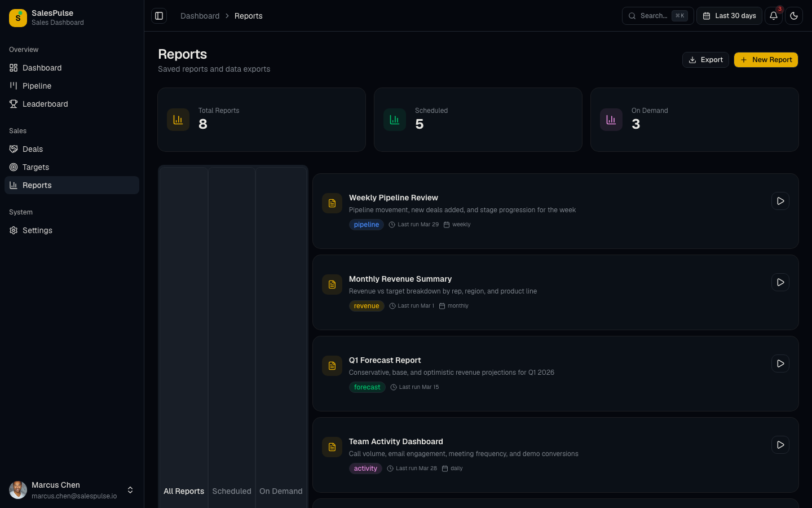Open the notifications bell
The height and width of the screenshot is (508, 812).
[x=774, y=16]
